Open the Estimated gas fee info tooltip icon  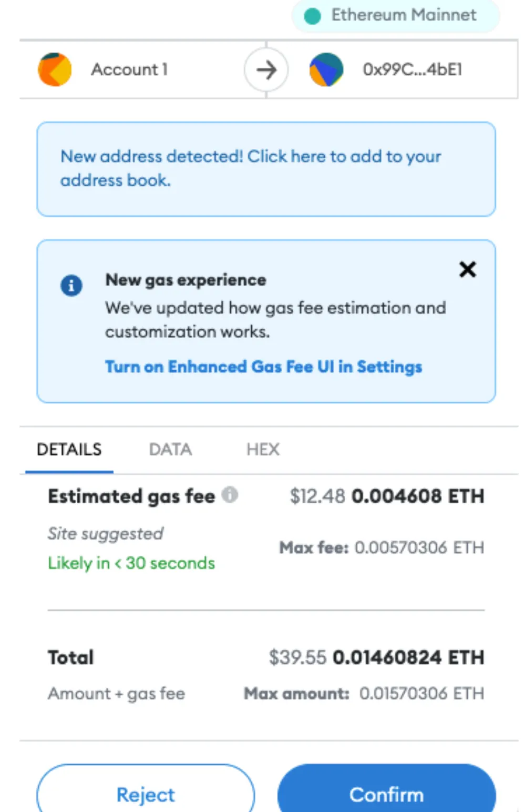[x=230, y=495]
